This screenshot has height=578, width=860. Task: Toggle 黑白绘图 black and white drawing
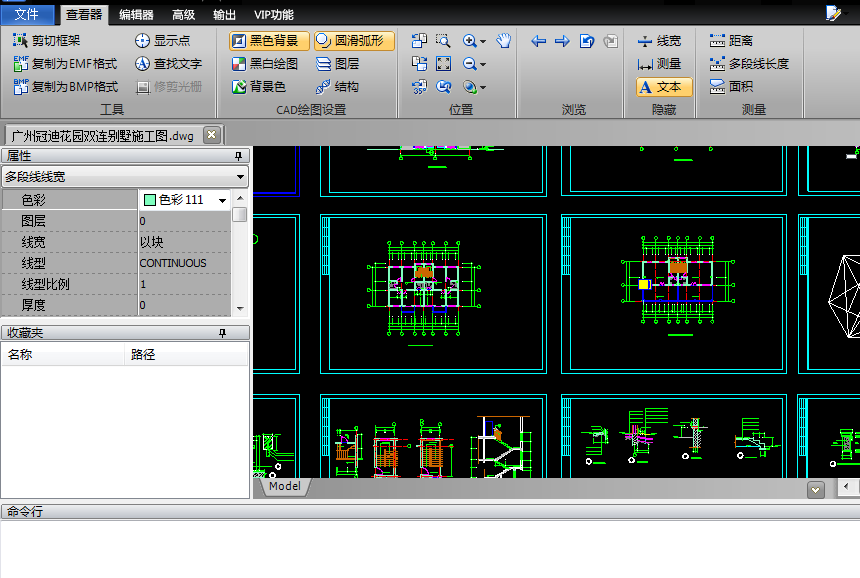[x=265, y=64]
